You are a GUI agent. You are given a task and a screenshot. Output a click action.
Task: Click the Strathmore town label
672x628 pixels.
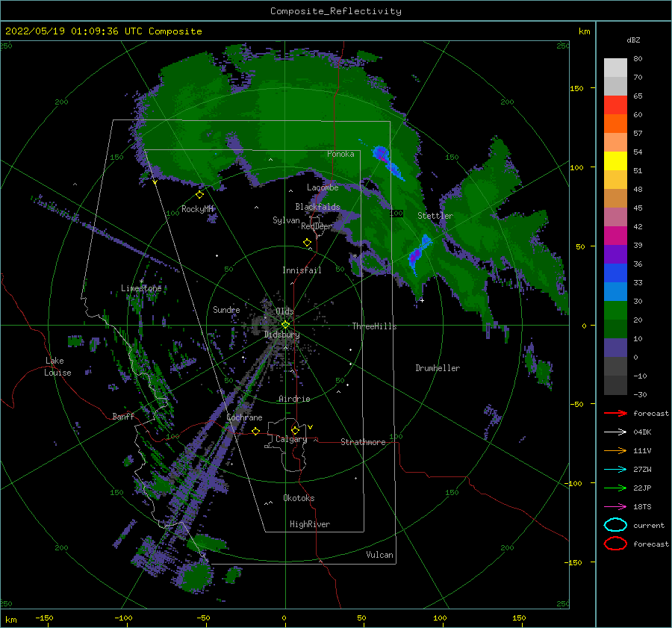[x=363, y=442]
